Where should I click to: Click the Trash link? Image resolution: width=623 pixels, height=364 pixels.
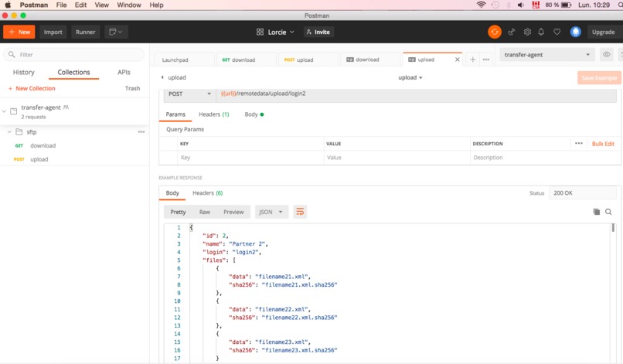(132, 88)
